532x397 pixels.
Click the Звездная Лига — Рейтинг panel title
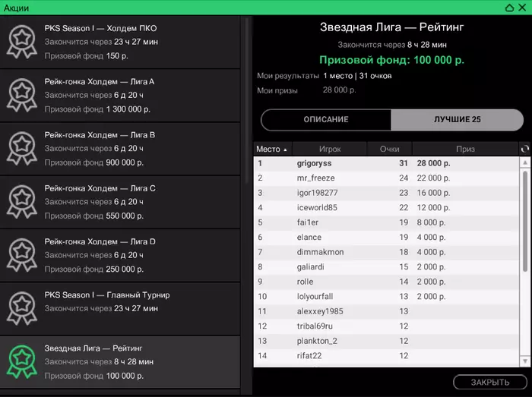(391, 27)
